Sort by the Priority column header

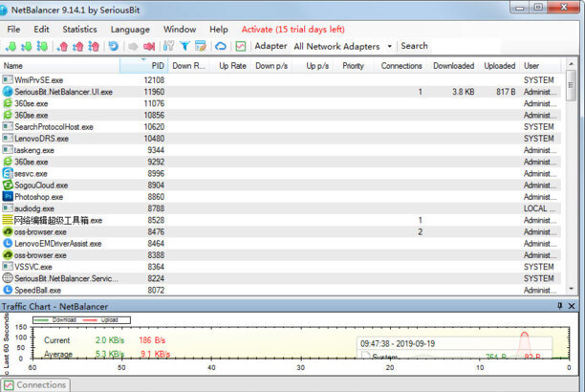[x=353, y=66]
